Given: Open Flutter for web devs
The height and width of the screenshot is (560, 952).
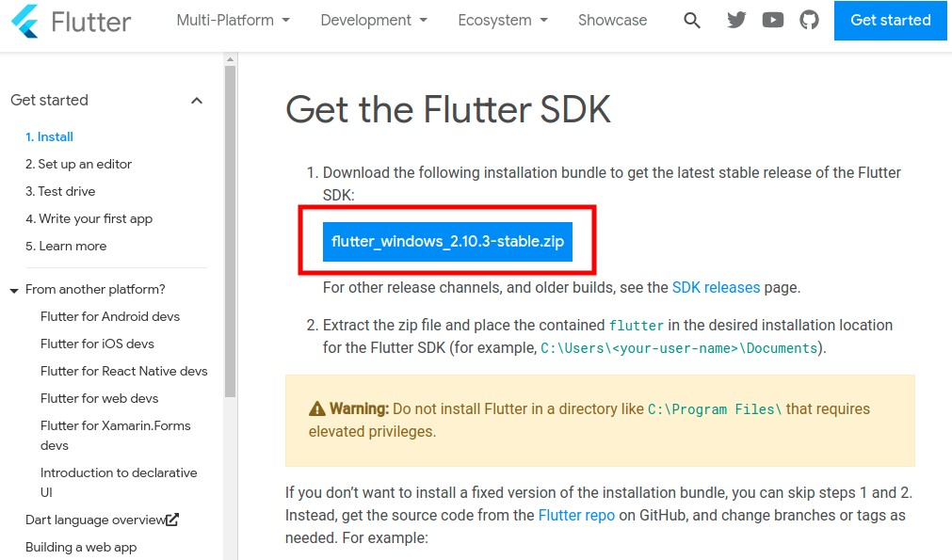Looking at the screenshot, I should coord(99,398).
